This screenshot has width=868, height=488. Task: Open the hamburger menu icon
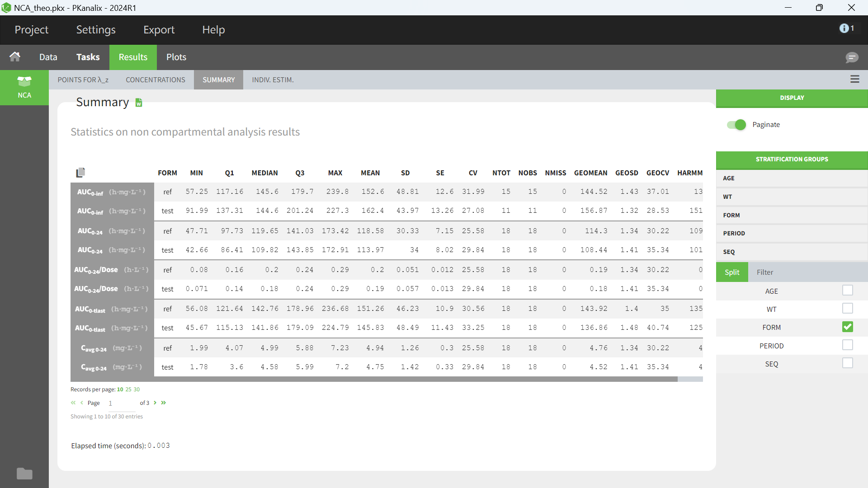(x=854, y=80)
